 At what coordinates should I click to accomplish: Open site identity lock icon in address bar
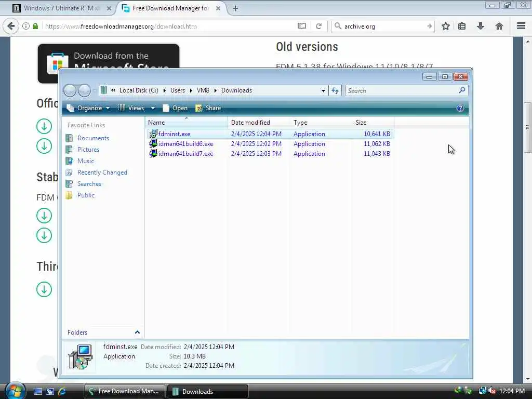[35, 26]
